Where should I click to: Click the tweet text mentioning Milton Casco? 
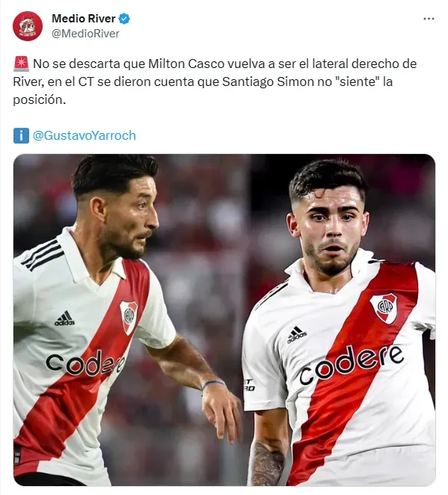pyautogui.click(x=215, y=82)
